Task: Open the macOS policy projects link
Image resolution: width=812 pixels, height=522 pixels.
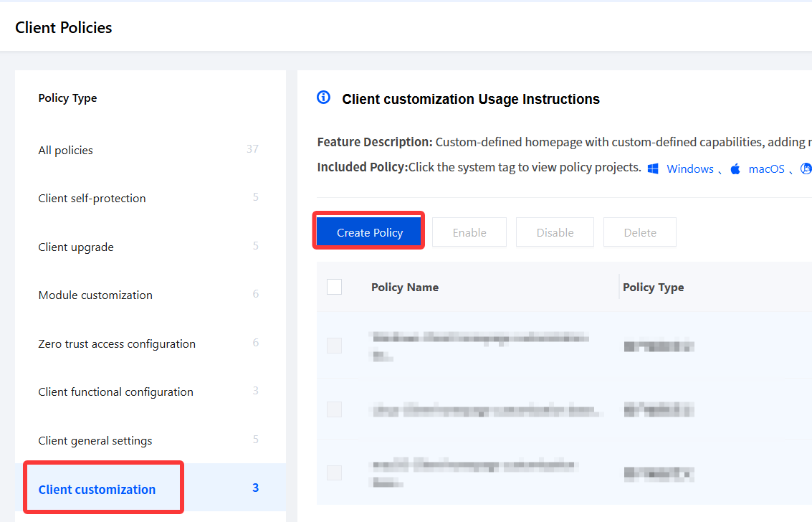Action: pos(766,169)
